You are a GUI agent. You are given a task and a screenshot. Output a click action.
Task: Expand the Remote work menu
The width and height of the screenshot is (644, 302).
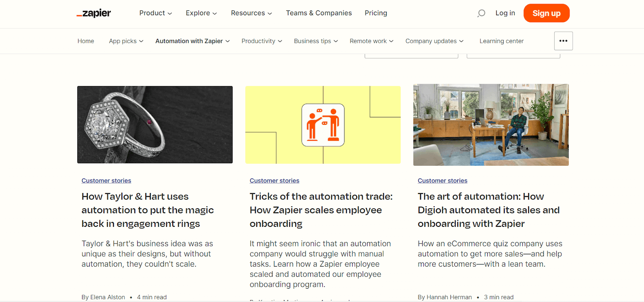(x=372, y=41)
